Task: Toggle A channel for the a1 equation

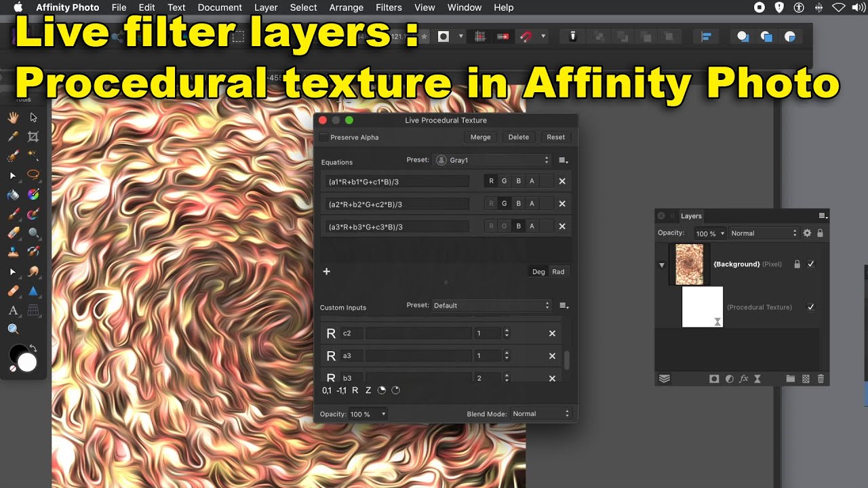Action: [x=532, y=181]
